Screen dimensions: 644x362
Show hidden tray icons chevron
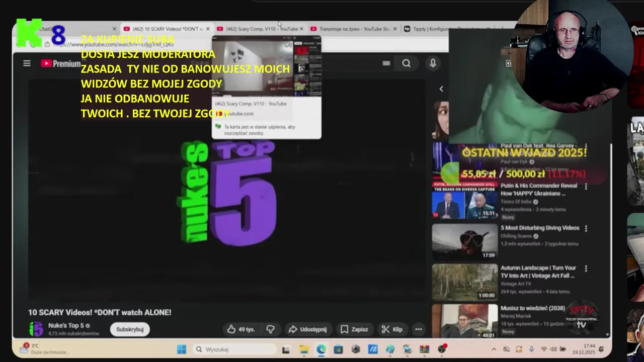click(x=494, y=349)
